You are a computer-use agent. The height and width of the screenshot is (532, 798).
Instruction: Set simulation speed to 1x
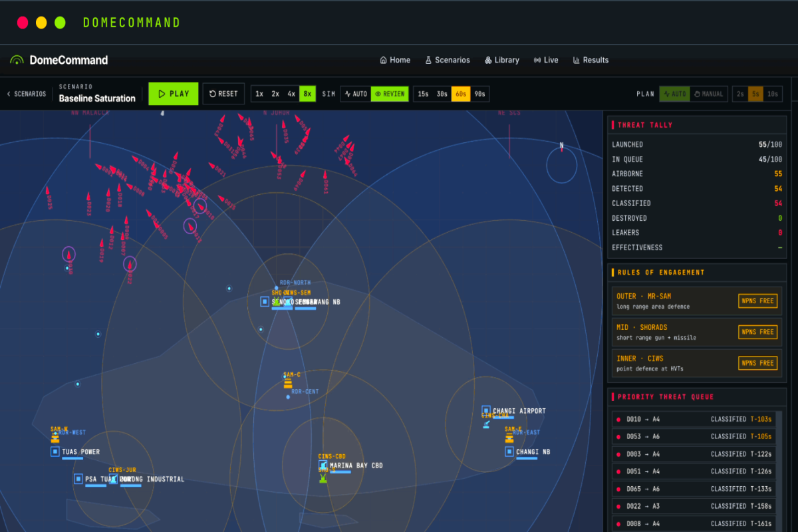point(259,94)
